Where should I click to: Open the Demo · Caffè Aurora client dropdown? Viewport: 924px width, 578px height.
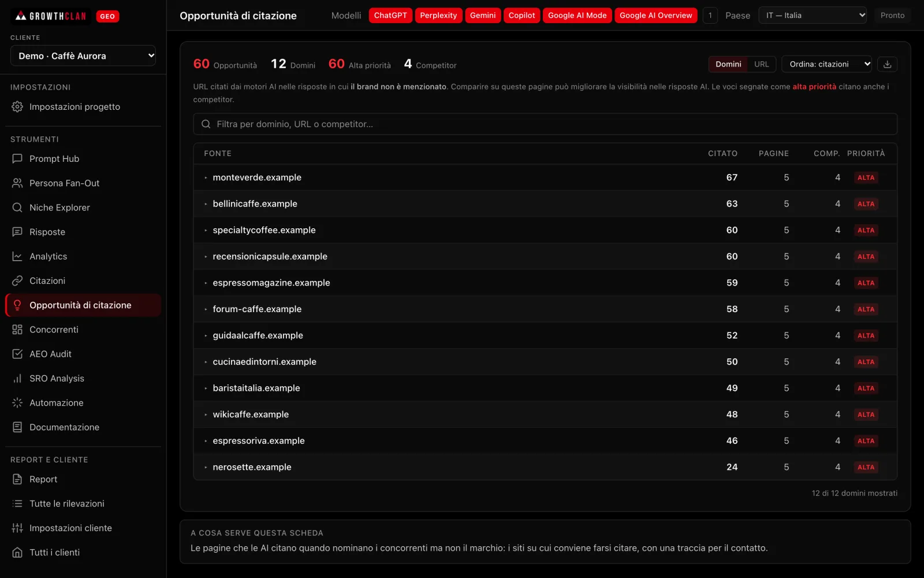[83, 55]
